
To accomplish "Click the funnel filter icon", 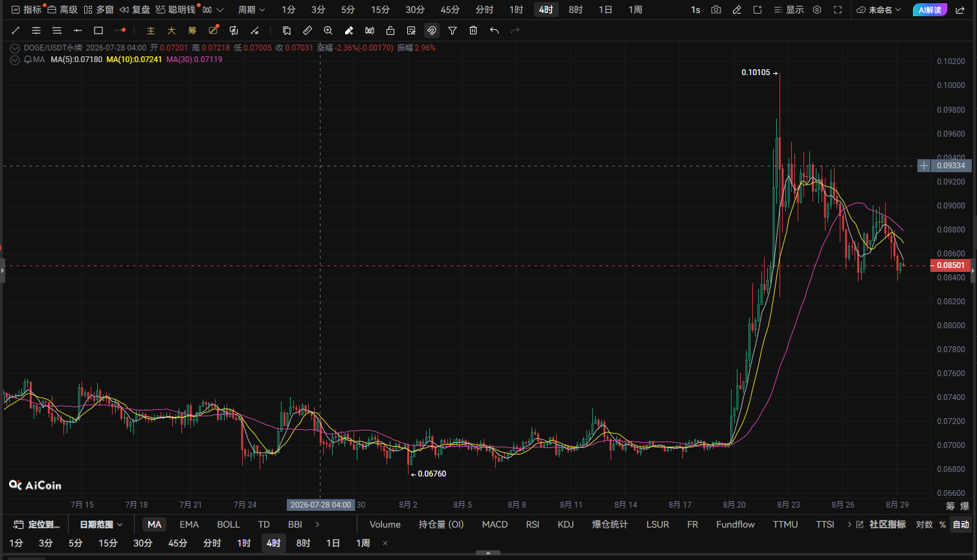I will (x=453, y=30).
